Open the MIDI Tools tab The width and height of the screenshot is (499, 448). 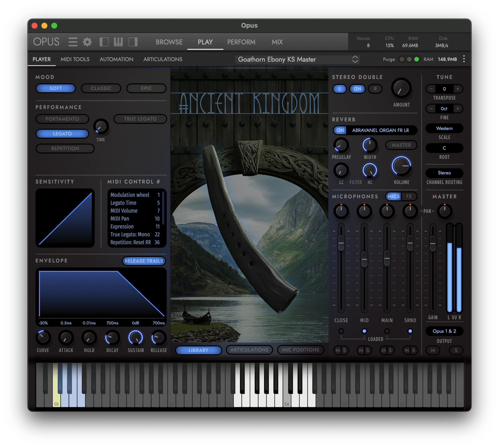point(75,59)
